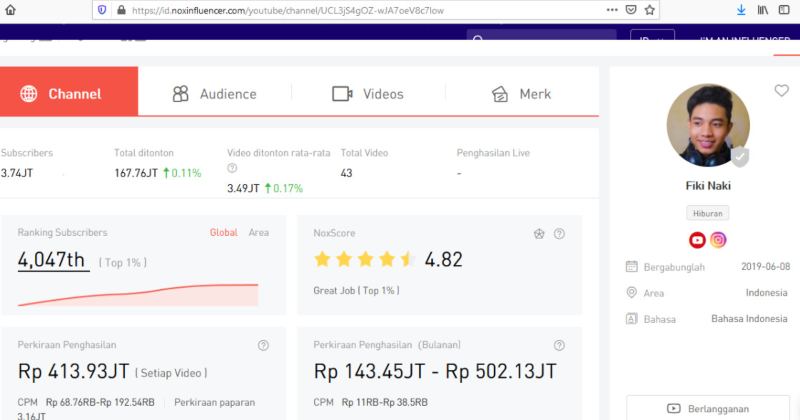This screenshot has width=800, height=420.
Task: Select the Merk tab
Action: [x=521, y=94]
